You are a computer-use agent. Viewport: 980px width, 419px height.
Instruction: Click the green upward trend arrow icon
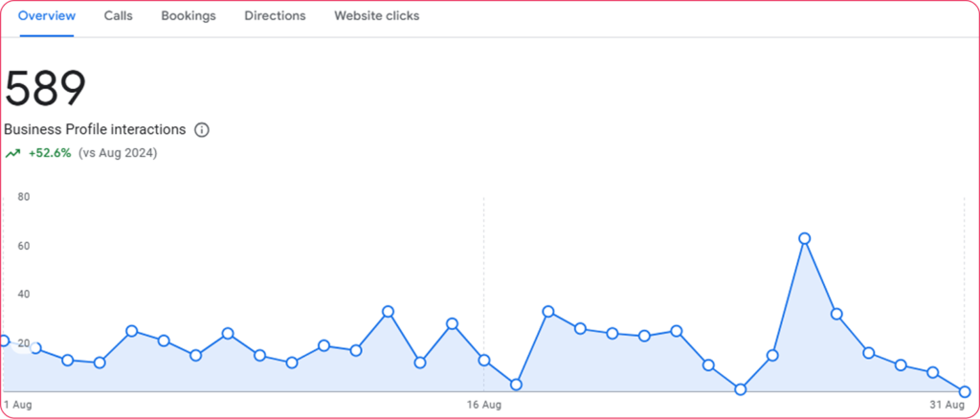pyautogui.click(x=12, y=153)
